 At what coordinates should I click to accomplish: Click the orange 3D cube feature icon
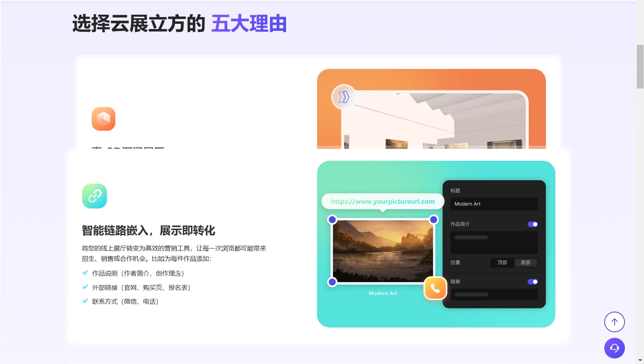pyautogui.click(x=103, y=119)
